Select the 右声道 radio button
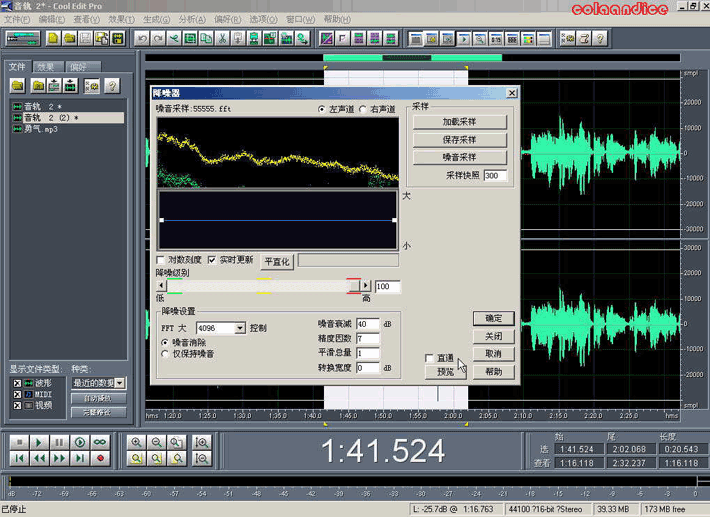The image size is (710, 517). point(363,109)
